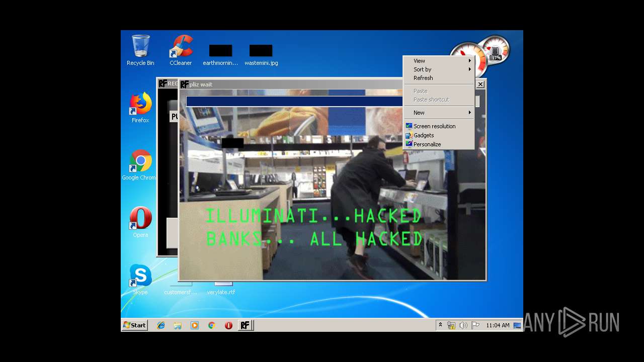Viewport: 644px width, 362px height.
Task: Choose Personalize in the context menu
Action: coord(439,144)
